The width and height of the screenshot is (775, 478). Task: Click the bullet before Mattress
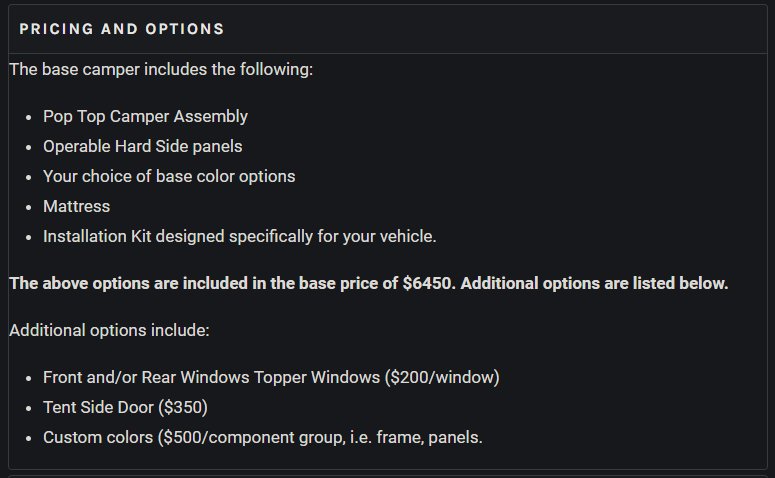click(29, 208)
